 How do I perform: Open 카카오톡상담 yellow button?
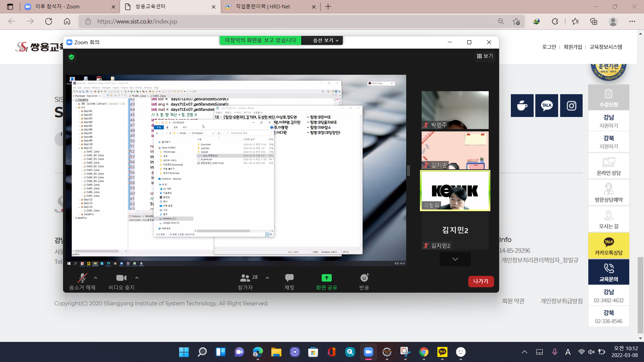coord(609,246)
